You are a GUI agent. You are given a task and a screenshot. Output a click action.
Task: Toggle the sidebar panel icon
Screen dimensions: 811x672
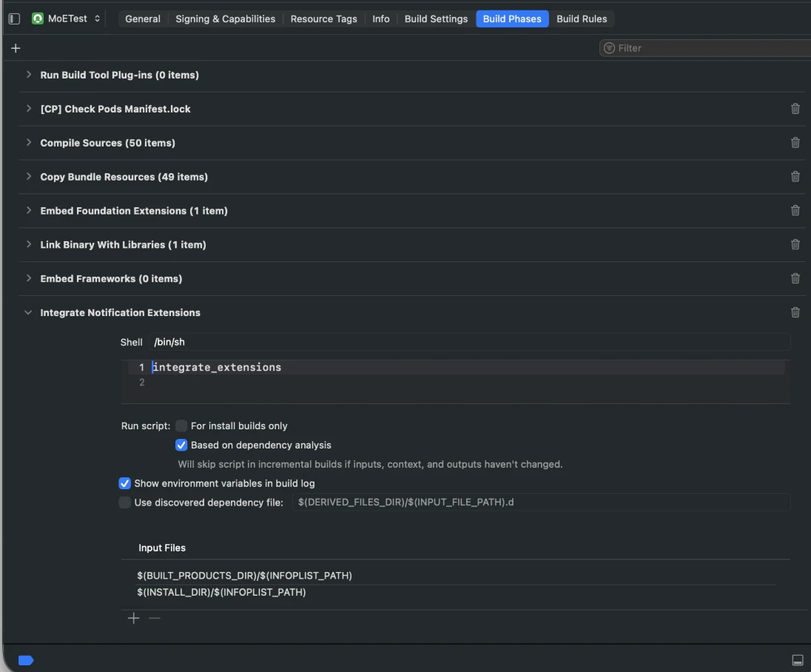point(15,19)
